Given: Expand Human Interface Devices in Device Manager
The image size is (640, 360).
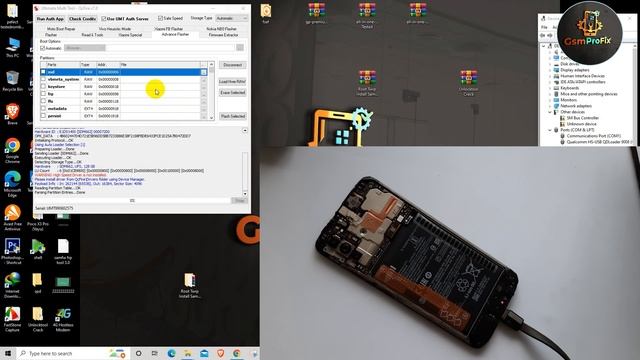Looking at the screenshot, I should 550,76.
